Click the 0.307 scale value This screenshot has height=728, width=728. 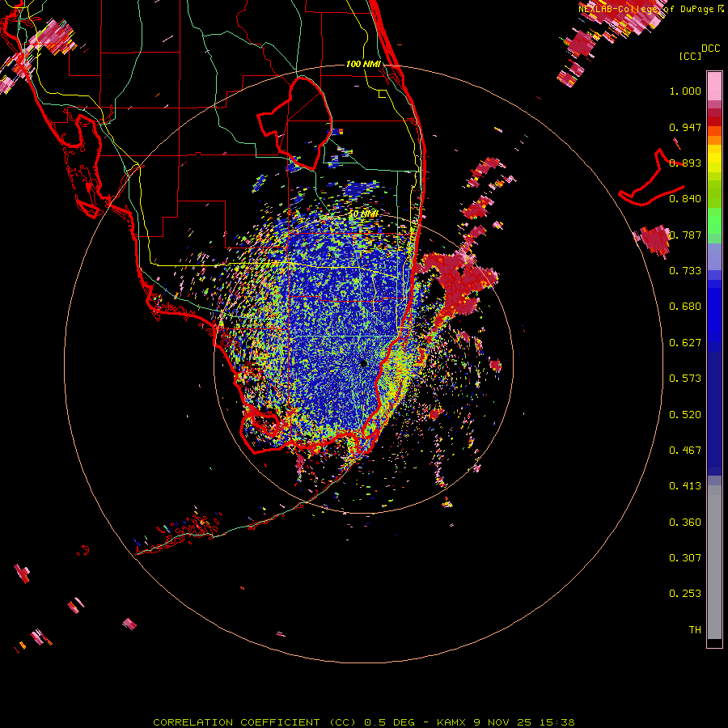click(x=685, y=558)
